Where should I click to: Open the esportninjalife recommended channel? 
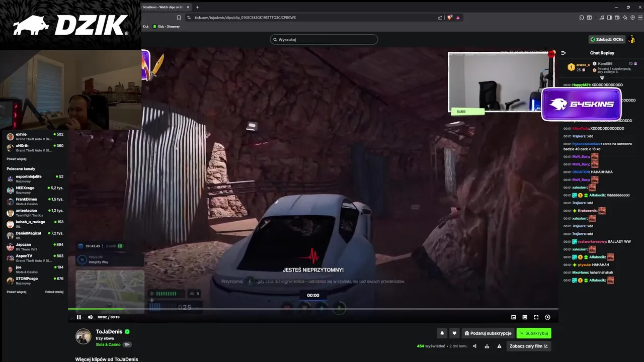(35, 178)
